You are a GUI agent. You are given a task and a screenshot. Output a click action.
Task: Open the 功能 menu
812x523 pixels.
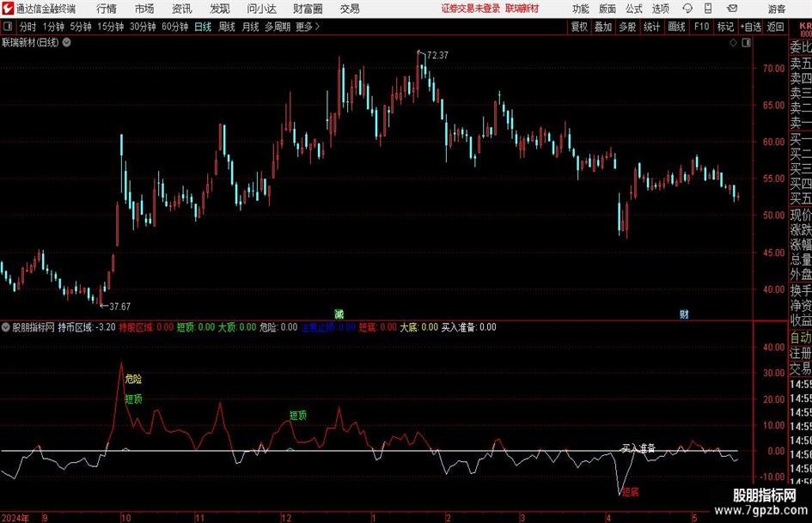[x=581, y=9]
